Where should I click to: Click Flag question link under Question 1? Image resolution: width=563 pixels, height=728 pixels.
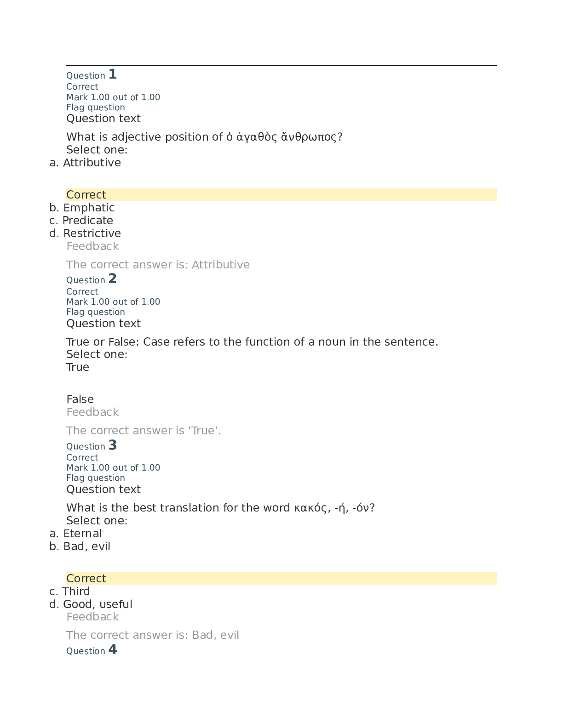[x=96, y=108]
